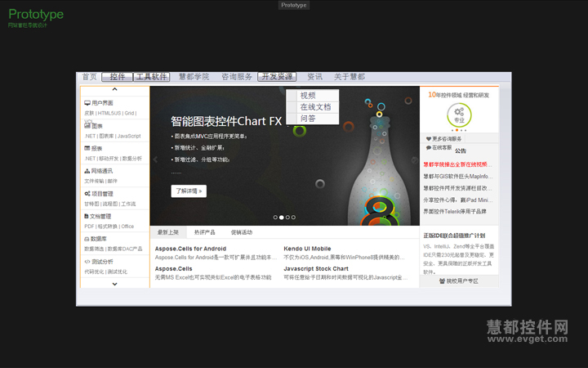Open the 慧都与GIS软件巨头MapInfo notice
Viewport: 588px width, 368px height.
click(457, 176)
